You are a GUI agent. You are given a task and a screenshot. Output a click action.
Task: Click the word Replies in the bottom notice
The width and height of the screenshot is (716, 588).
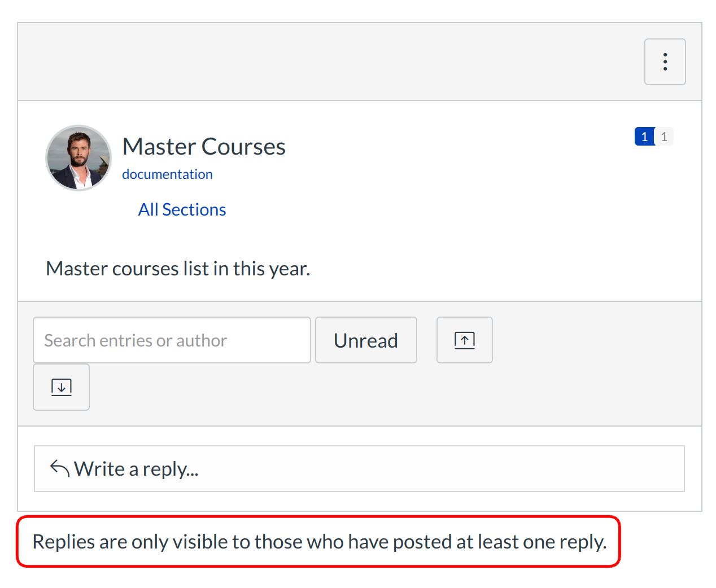tap(64, 542)
